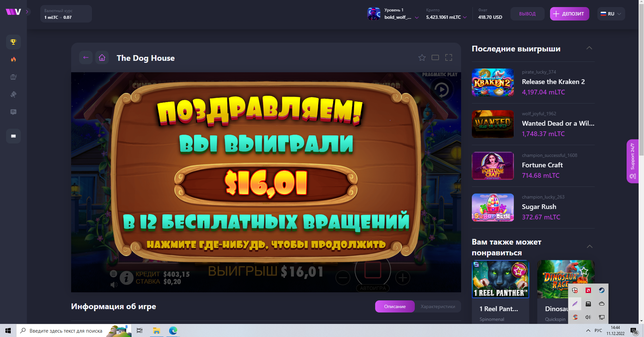644x337 pixels.
Task: Add The Dog House to favorites star
Action: click(422, 58)
